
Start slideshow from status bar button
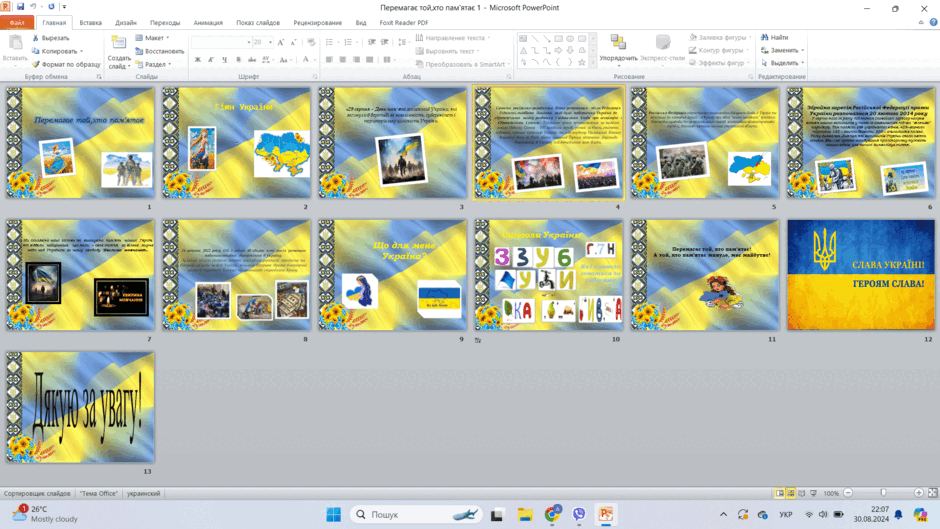[x=814, y=493]
